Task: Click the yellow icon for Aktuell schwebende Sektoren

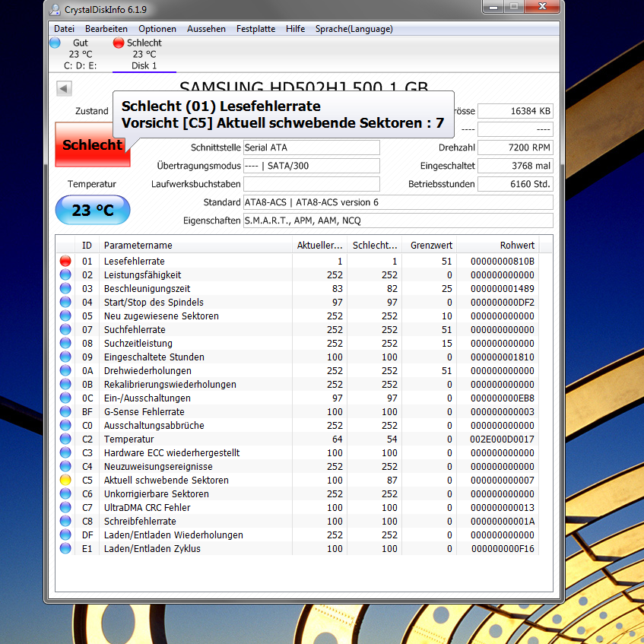Action: [x=65, y=480]
